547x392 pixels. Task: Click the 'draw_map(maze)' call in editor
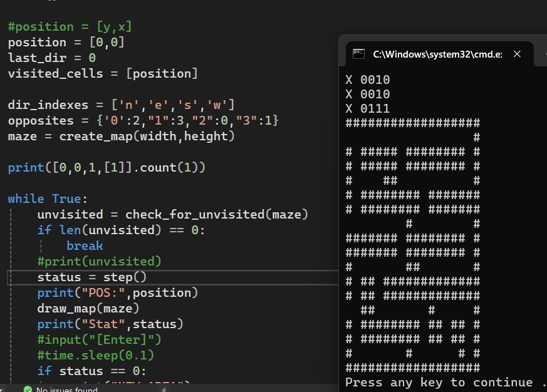click(x=88, y=308)
